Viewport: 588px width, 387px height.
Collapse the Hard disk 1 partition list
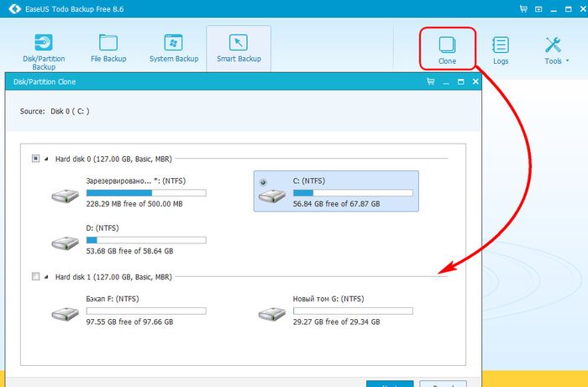pos(47,277)
